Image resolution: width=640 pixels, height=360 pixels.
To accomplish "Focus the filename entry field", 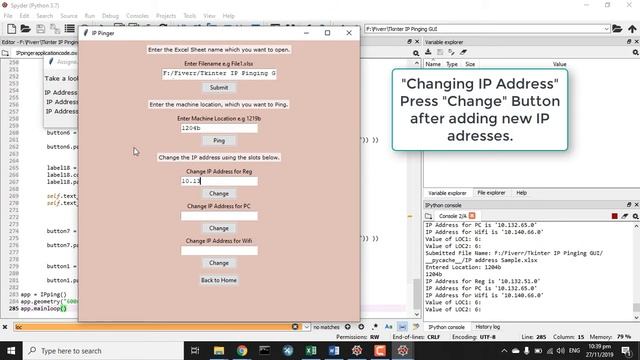I will (x=219, y=73).
